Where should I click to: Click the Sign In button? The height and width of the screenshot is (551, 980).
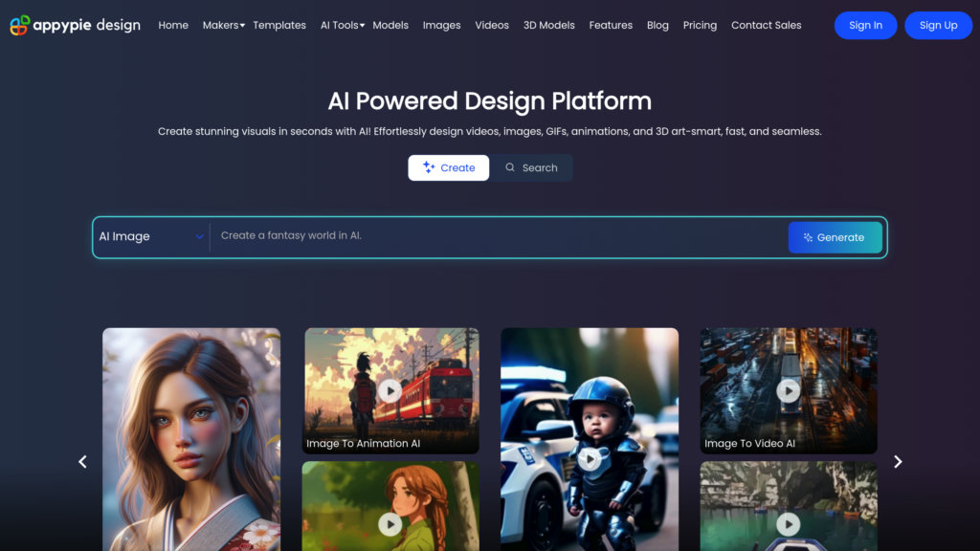click(865, 25)
